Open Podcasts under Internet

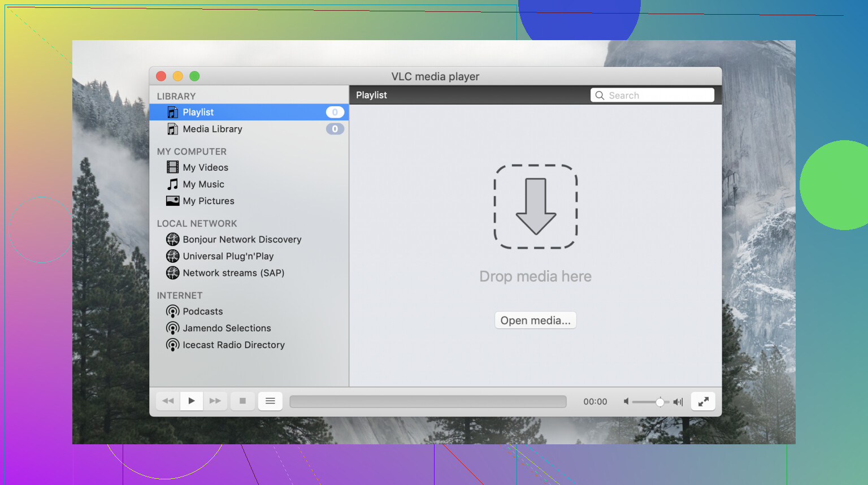[x=202, y=311]
